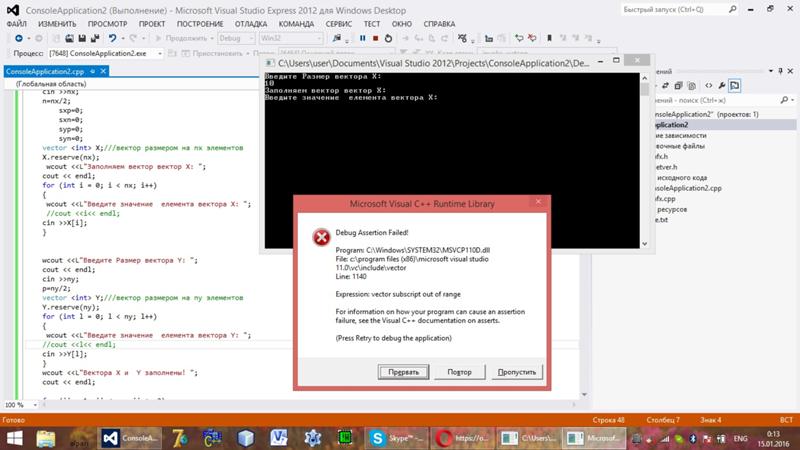Click the Windows Start button
The height and width of the screenshot is (450, 800).
pyautogui.click(x=14, y=438)
